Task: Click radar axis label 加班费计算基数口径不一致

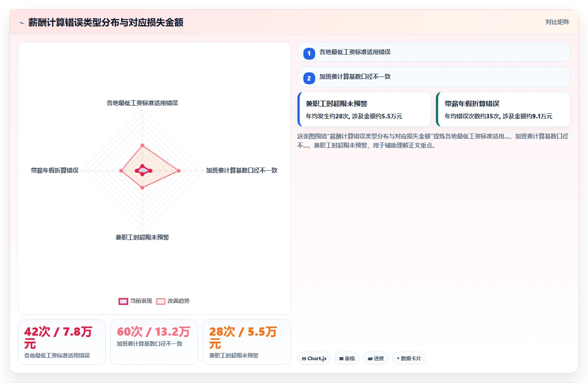Action: pos(241,170)
